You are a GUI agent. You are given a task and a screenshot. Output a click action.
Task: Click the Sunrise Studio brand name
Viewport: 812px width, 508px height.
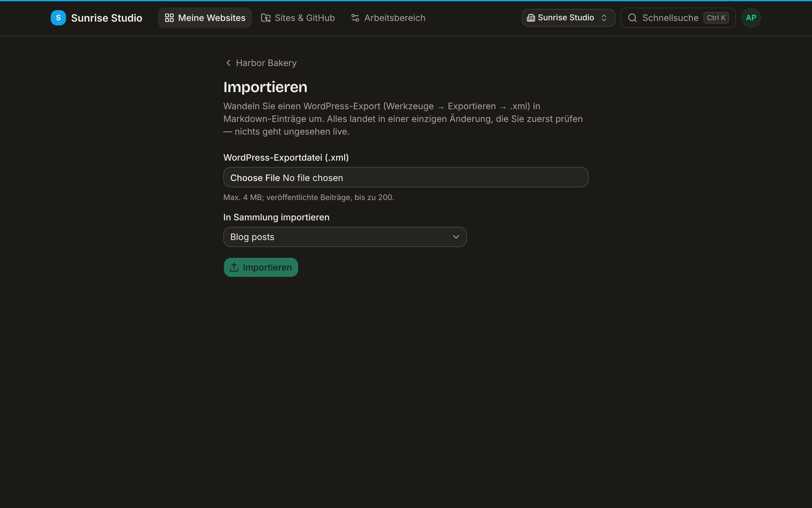pyautogui.click(x=107, y=18)
